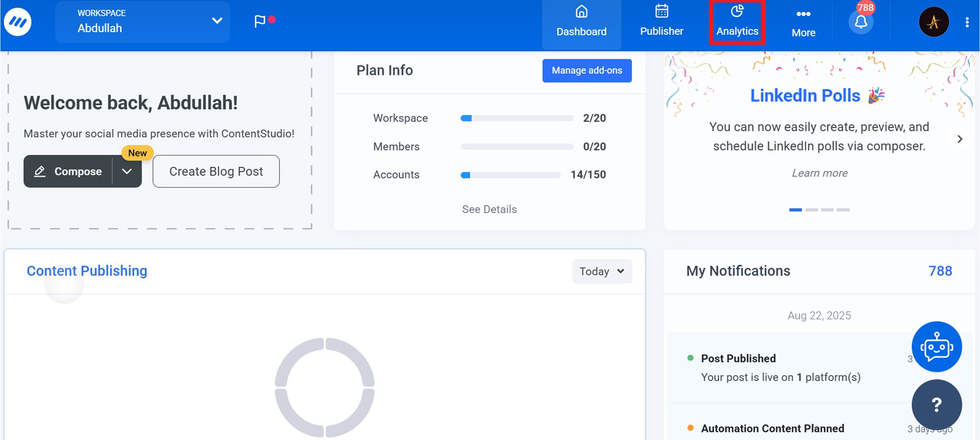Select the third carousel indicator
The width and height of the screenshot is (980, 440).
827,210
